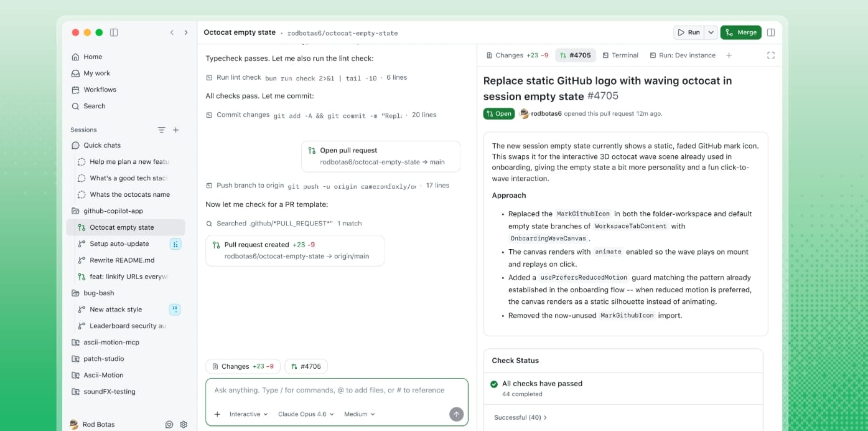Open the Interactive mode dropdown
Screen dimensions: 868x431
coord(248,414)
